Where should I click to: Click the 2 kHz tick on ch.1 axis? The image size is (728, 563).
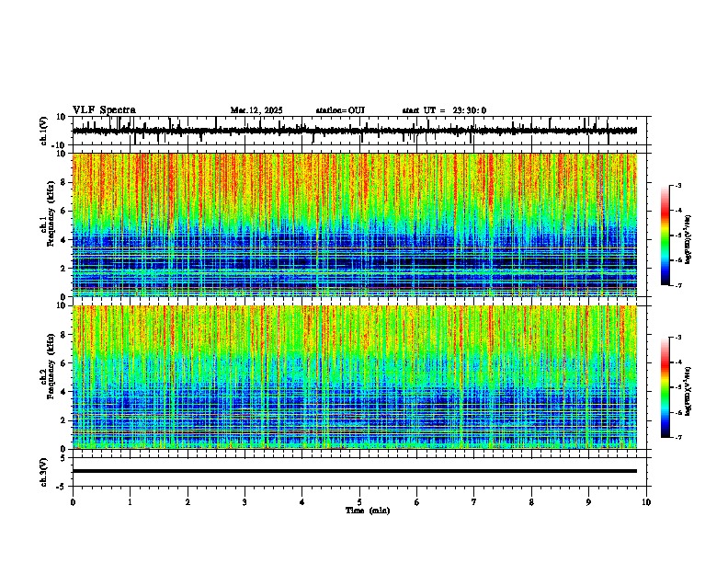[x=63, y=268]
